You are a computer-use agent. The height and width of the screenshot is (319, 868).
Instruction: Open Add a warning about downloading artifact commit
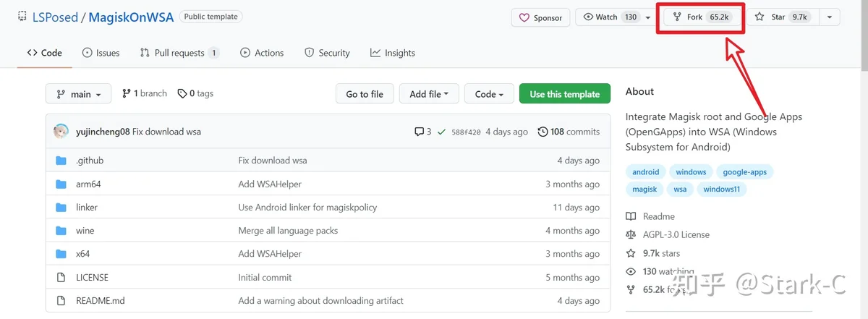(320, 300)
